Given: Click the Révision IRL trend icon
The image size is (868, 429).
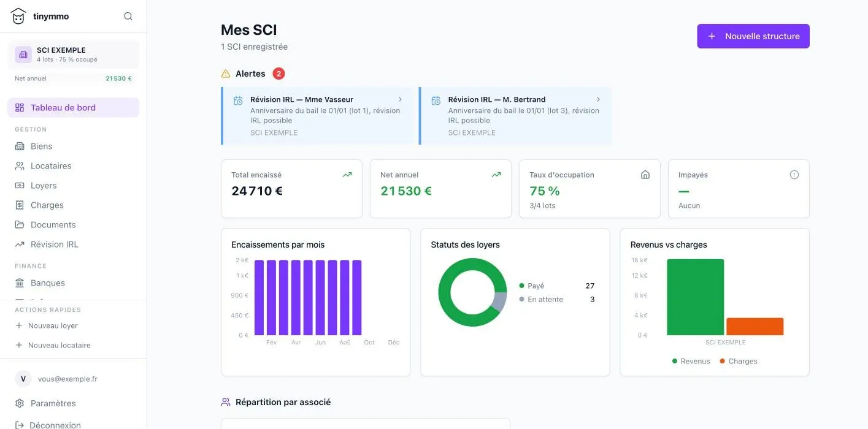Looking at the screenshot, I should (20, 245).
